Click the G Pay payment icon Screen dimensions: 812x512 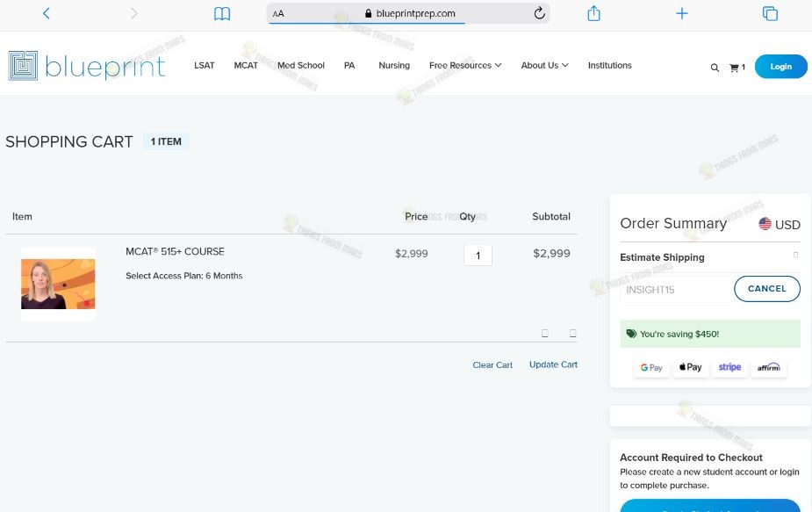pos(651,367)
